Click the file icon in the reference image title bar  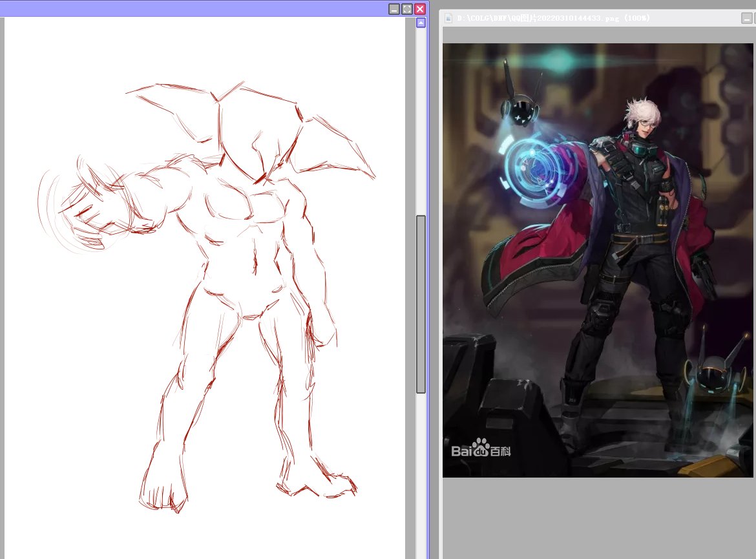click(448, 18)
